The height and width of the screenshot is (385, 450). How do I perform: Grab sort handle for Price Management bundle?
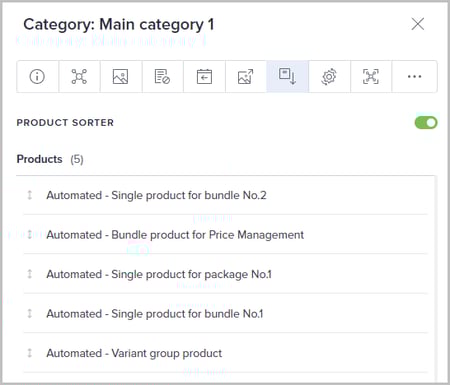[x=30, y=235]
